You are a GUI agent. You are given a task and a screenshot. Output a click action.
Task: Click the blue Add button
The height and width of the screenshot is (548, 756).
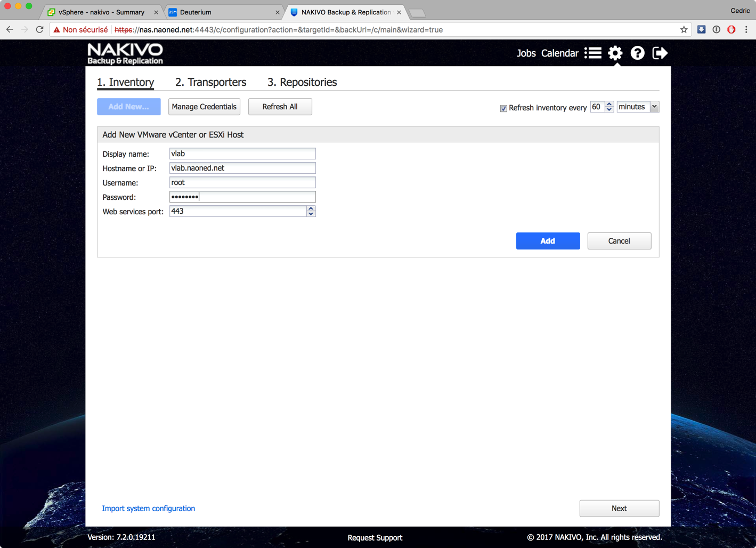coord(548,241)
